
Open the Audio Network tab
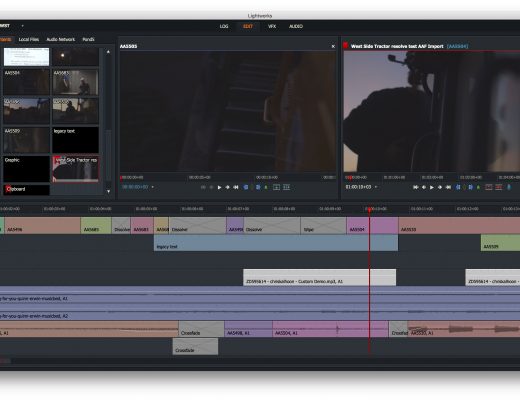tap(61, 39)
